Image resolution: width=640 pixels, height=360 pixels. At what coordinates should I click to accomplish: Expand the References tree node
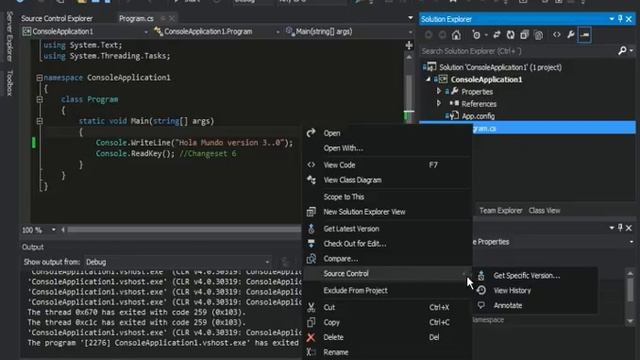coord(439,103)
